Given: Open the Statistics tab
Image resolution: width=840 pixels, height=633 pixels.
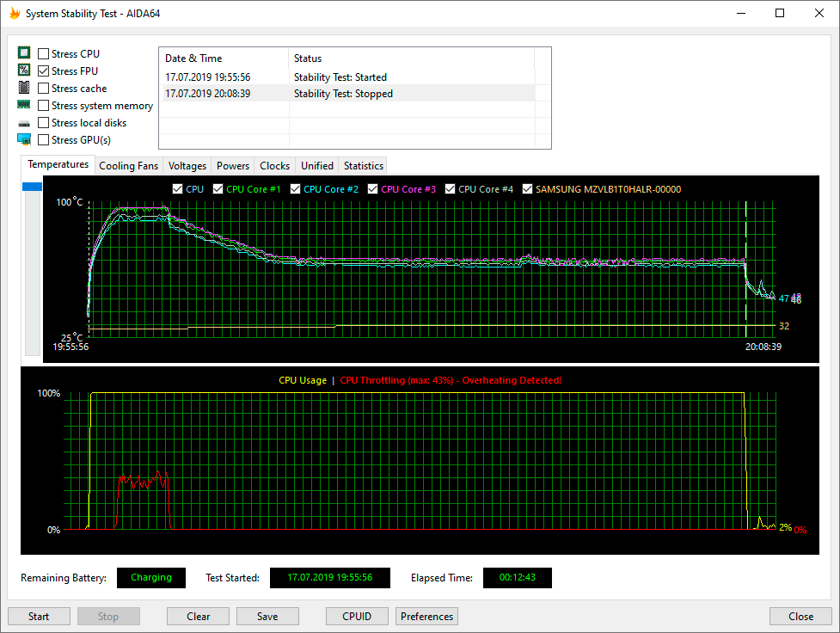Looking at the screenshot, I should coord(363,166).
